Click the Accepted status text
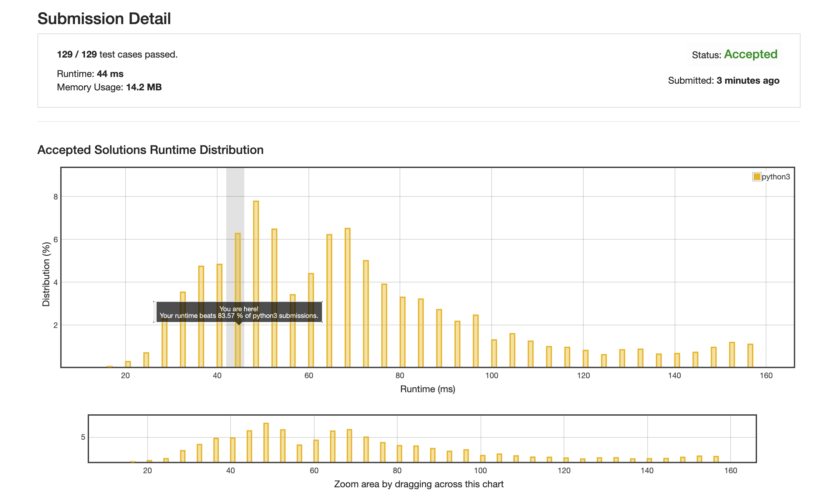834x504 pixels. tap(750, 55)
